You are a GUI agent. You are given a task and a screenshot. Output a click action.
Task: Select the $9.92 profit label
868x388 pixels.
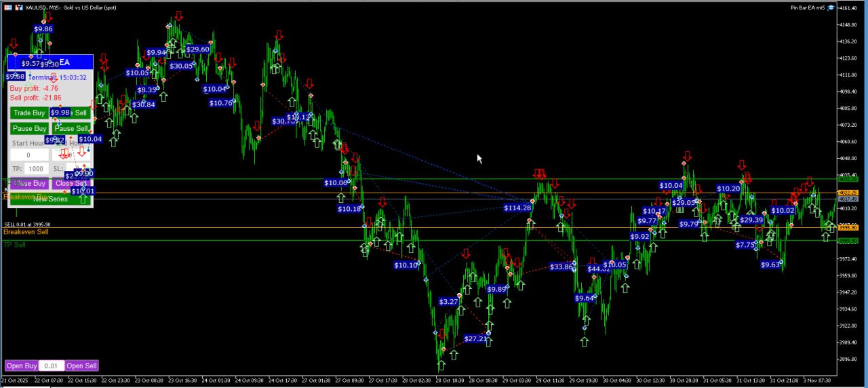[640, 237]
